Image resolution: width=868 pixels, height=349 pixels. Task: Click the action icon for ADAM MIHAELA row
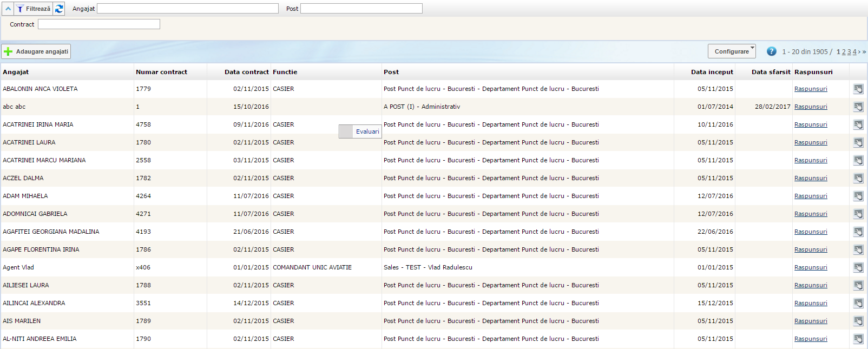tap(858, 196)
